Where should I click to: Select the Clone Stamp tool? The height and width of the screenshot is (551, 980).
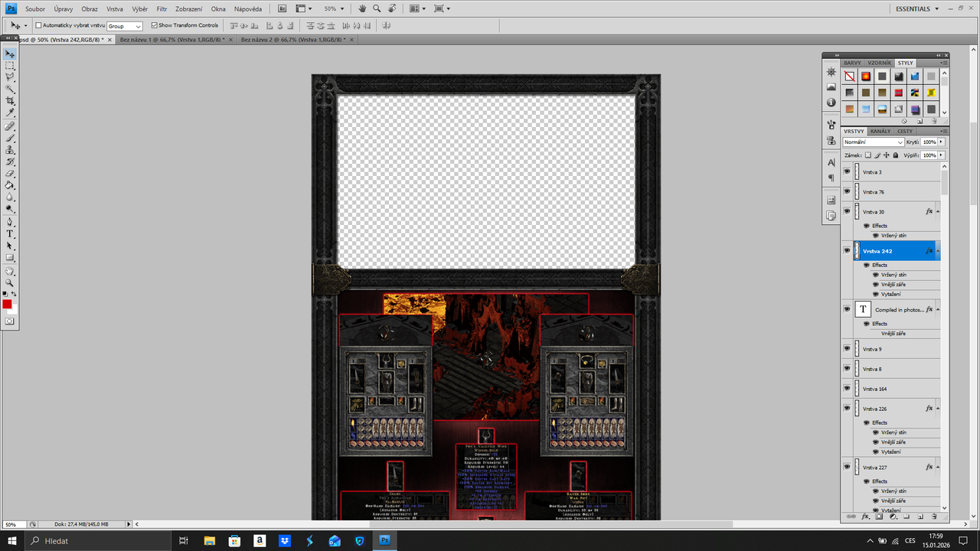pos(10,150)
